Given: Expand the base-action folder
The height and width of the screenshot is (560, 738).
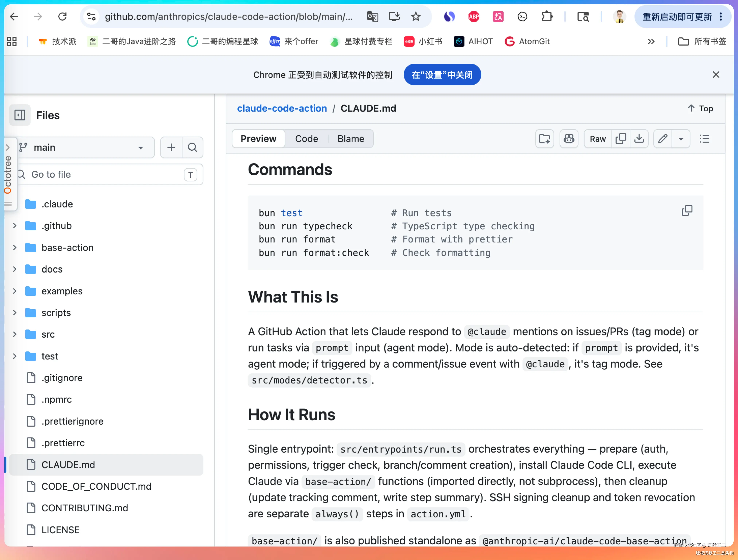Looking at the screenshot, I should pyautogui.click(x=15, y=248).
